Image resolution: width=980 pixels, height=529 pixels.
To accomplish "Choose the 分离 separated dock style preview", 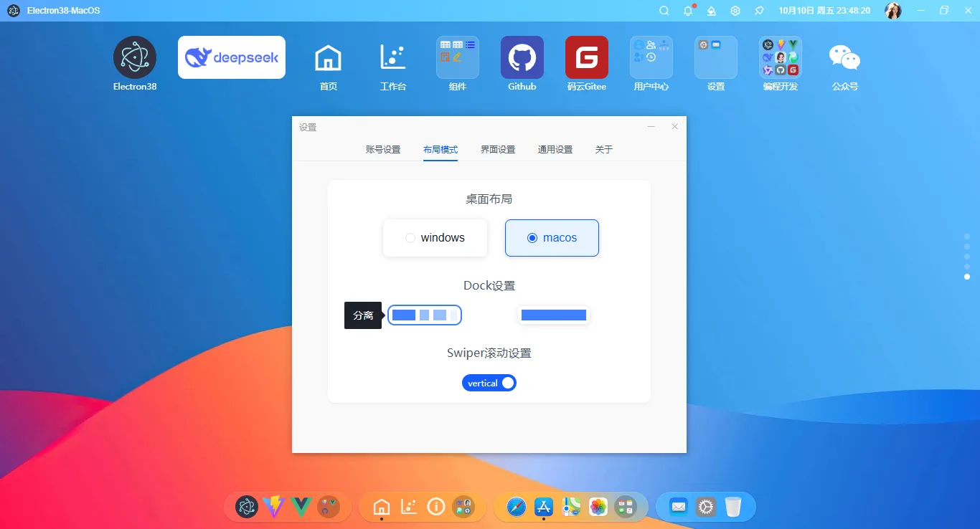I will [425, 315].
